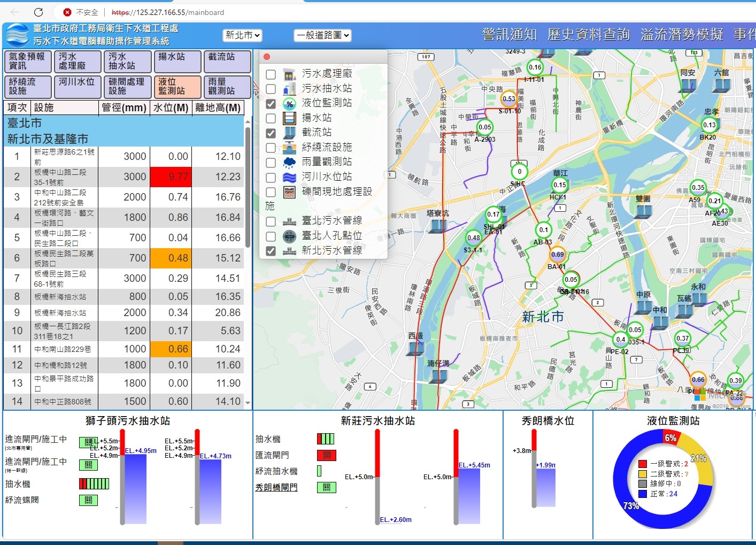Click the 西盛 station icon on map
The image size is (756, 545).
point(415,348)
